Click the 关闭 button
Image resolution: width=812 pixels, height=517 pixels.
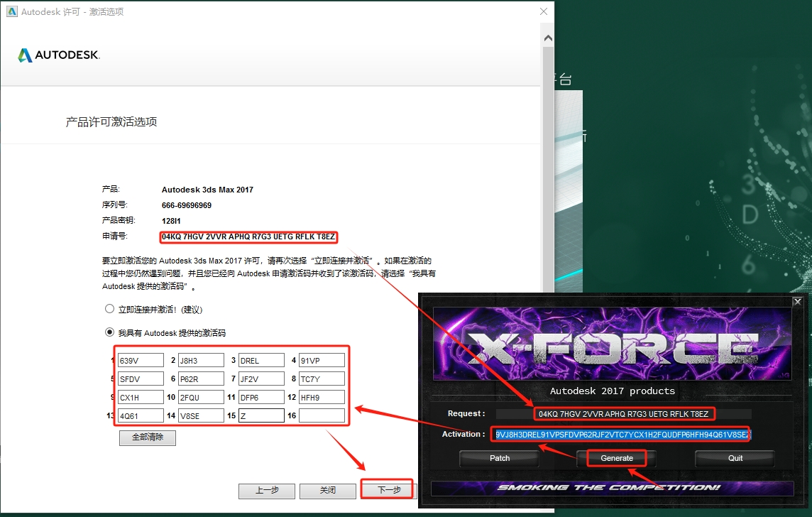pyautogui.click(x=327, y=490)
